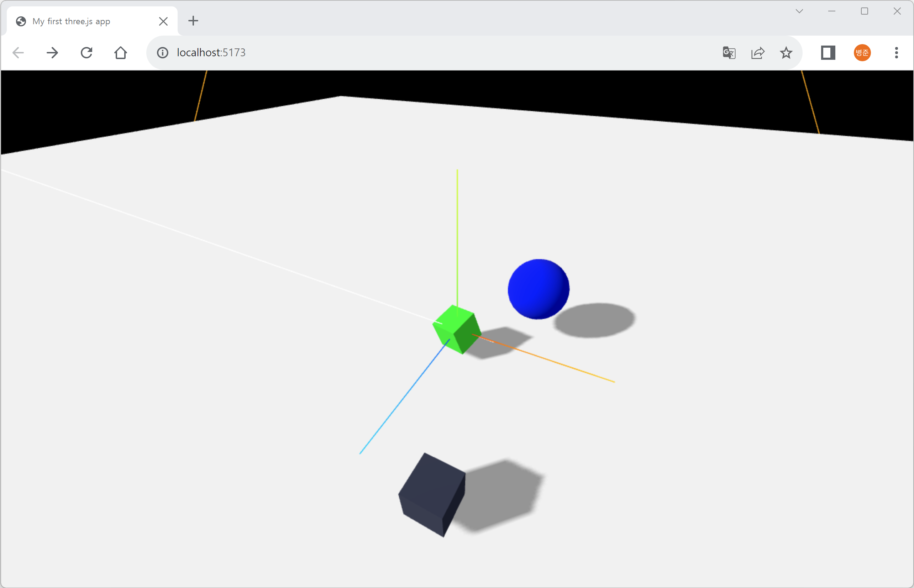Click the green cube at origin

point(457,330)
